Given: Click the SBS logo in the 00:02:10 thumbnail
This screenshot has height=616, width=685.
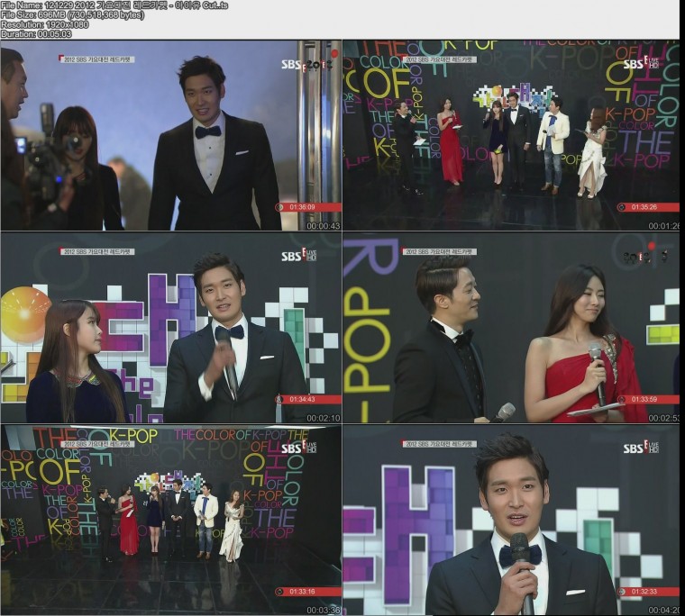Looking at the screenshot, I should (x=298, y=256).
